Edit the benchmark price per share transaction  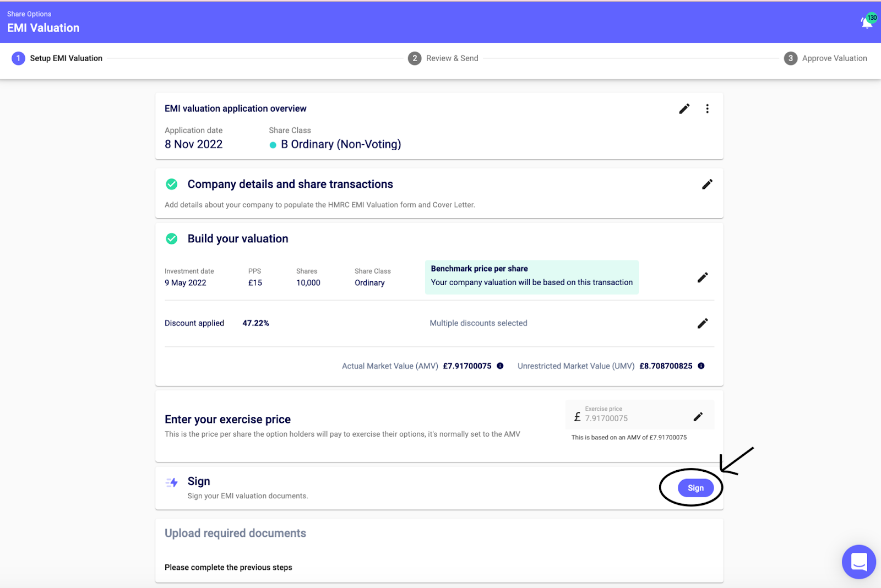pos(703,277)
